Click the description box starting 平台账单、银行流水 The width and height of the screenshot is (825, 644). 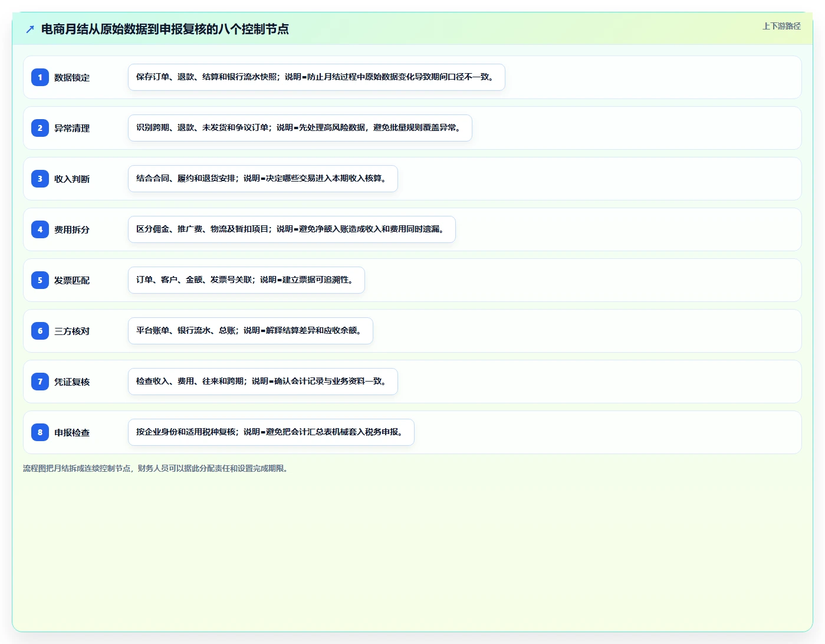tap(251, 331)
